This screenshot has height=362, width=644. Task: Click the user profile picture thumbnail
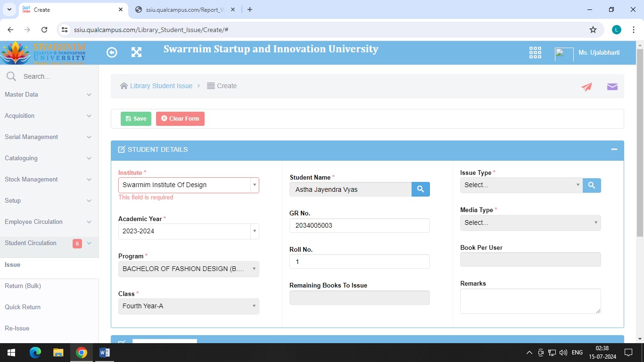point(564,54)
